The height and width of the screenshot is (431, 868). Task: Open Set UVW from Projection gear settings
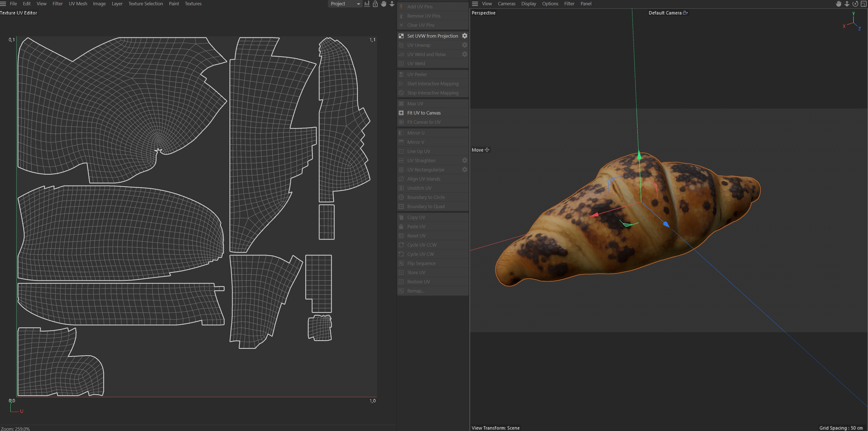465,36
